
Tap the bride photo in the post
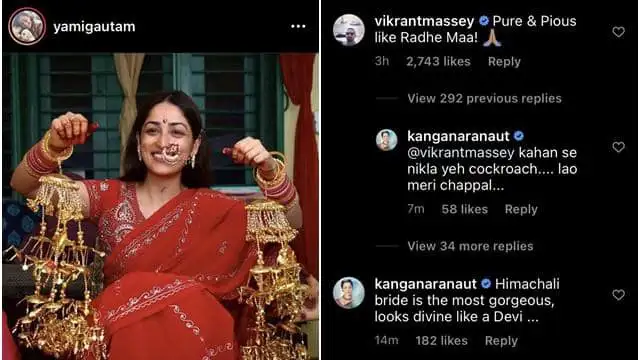click(x=160, y=206)
